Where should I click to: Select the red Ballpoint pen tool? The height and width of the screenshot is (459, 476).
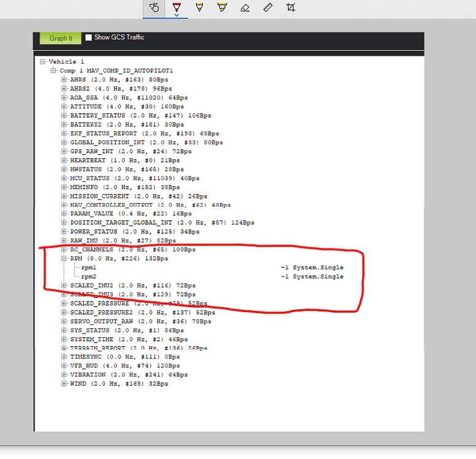point(176,7)
